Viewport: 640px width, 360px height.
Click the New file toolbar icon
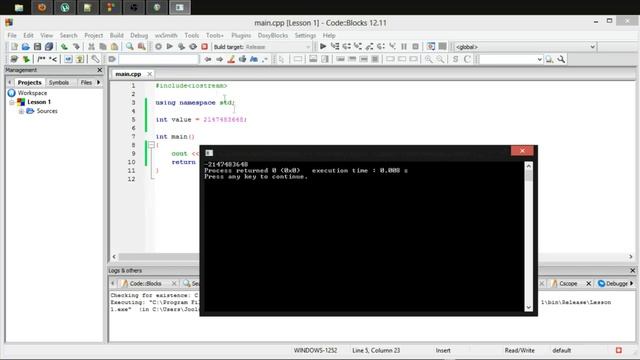pos(14,47)
